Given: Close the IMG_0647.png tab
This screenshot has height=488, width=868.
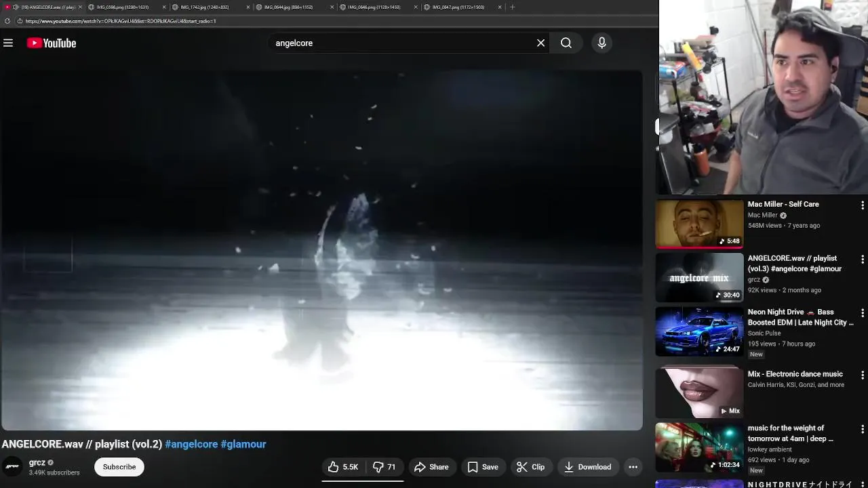Looking at the screenshot, I should 500,7.
